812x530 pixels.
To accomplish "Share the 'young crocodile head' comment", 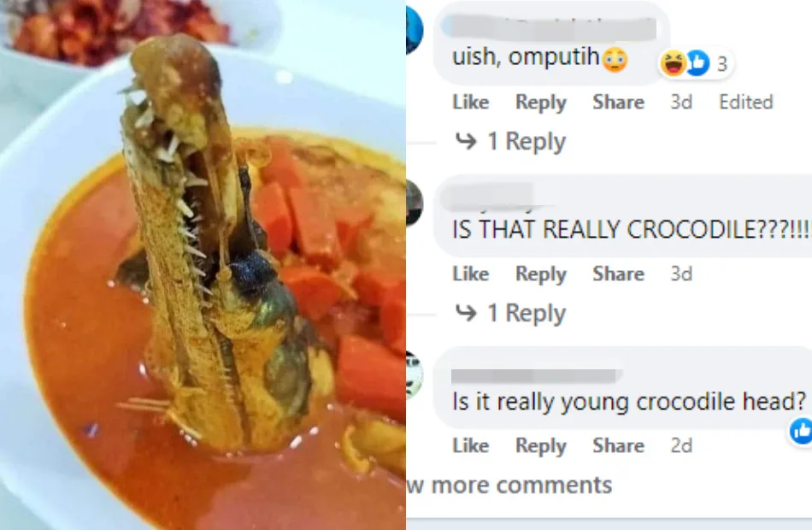I will [x=618, y=445].
